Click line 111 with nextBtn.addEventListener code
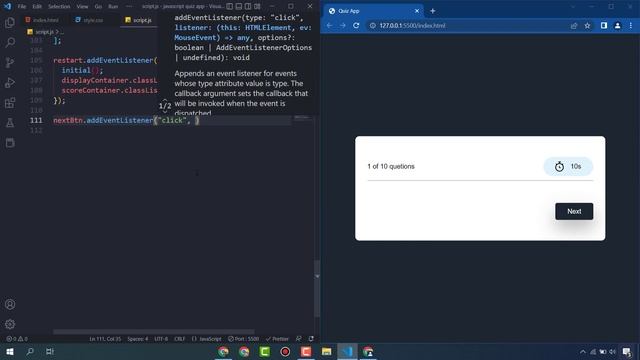 click(126, 120)
